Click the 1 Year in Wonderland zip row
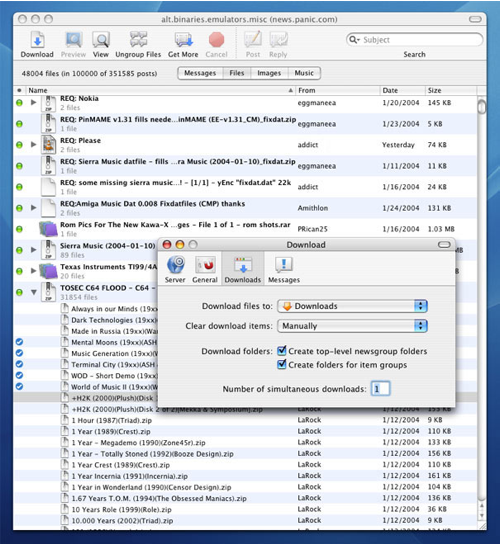The image size is (500, 544). 245,487
